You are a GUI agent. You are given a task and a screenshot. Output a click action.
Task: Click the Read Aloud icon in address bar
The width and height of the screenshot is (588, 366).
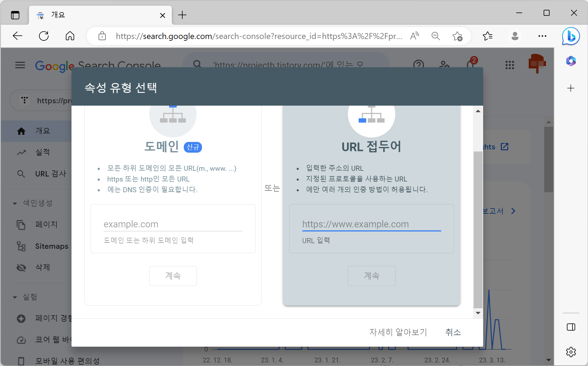coord(414,36)
